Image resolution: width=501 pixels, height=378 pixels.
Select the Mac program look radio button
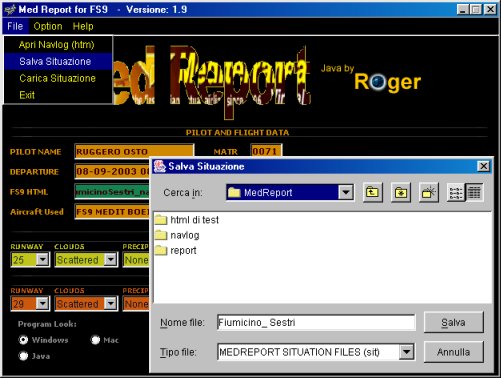click(x=95, y=340)
